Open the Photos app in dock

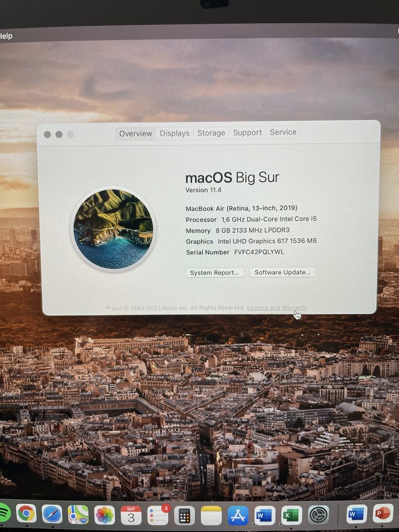104,515
